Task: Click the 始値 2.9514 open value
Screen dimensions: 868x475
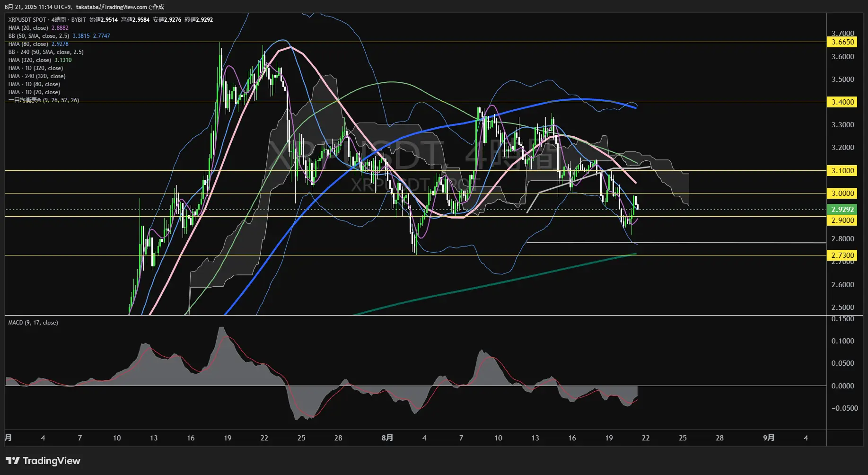Action: [x=104, y=20]
